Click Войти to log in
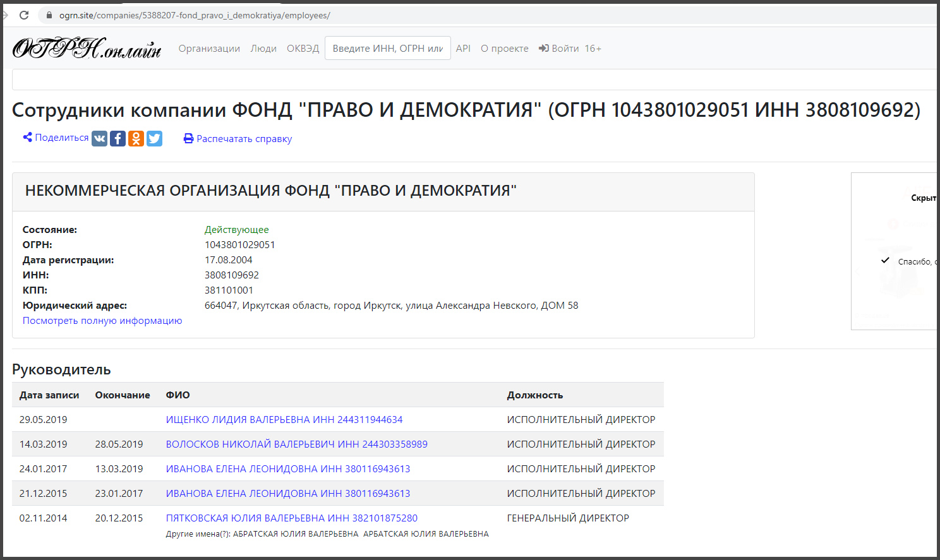The height and width of the screenshot is (560, 940). point(559,49)
